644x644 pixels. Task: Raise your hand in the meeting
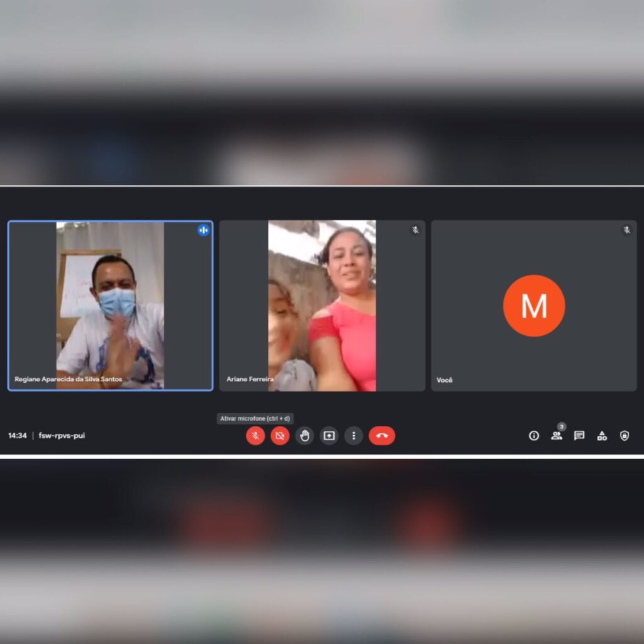pyautogui.click(x=304, y=435)
